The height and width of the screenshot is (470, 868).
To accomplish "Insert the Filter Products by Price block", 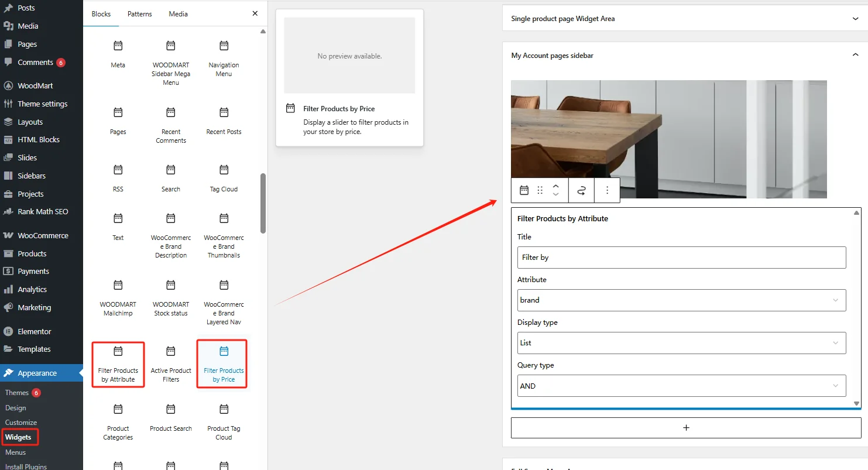I will pyautogui.click(x=222, y=363).
